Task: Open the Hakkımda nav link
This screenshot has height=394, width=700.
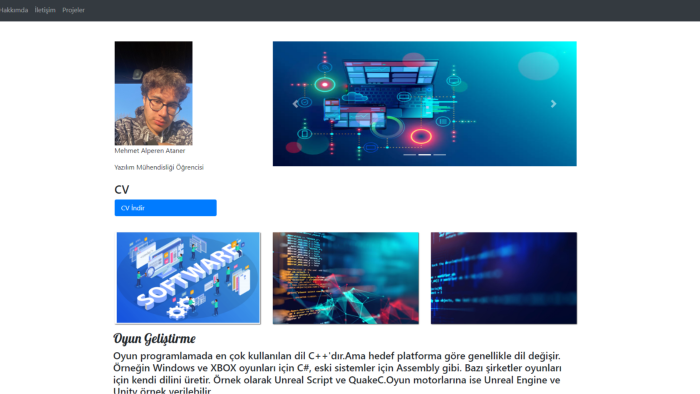Action: 13,10
